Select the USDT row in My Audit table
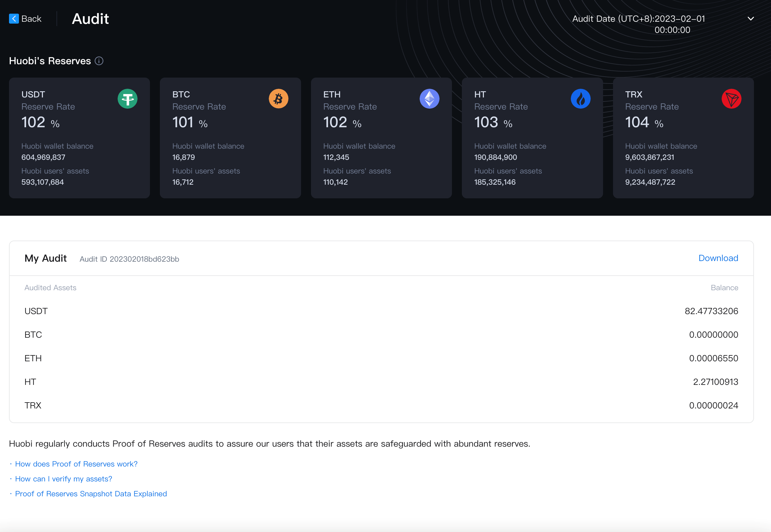The height and width of the screenshot is (532, 771). 381,311
